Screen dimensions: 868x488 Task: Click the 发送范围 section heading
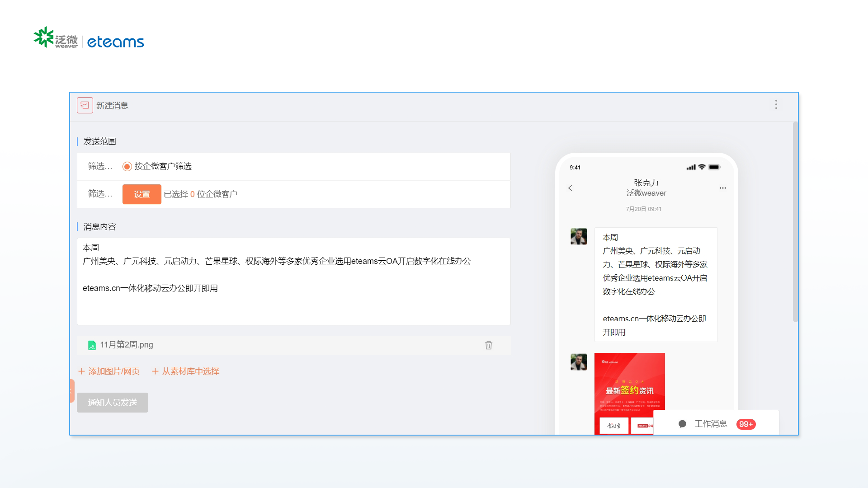tap(100, 141)
